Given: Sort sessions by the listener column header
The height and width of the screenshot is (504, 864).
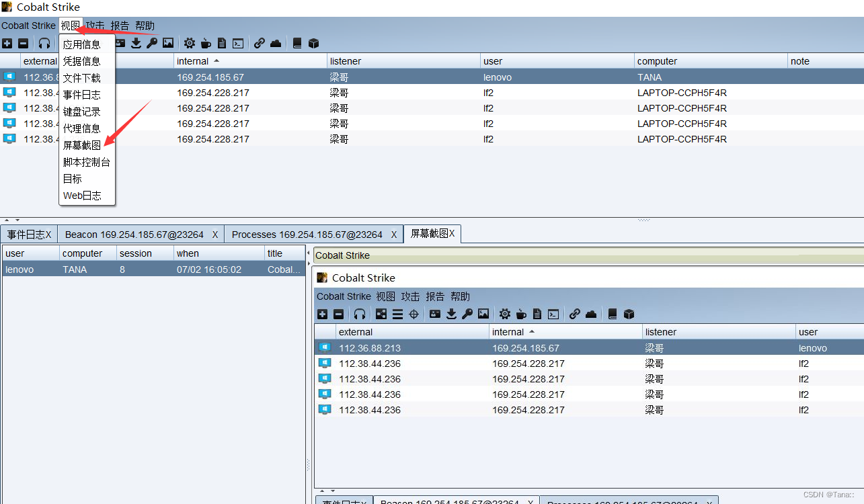Looking at the screenshot, I should [403, 61].
